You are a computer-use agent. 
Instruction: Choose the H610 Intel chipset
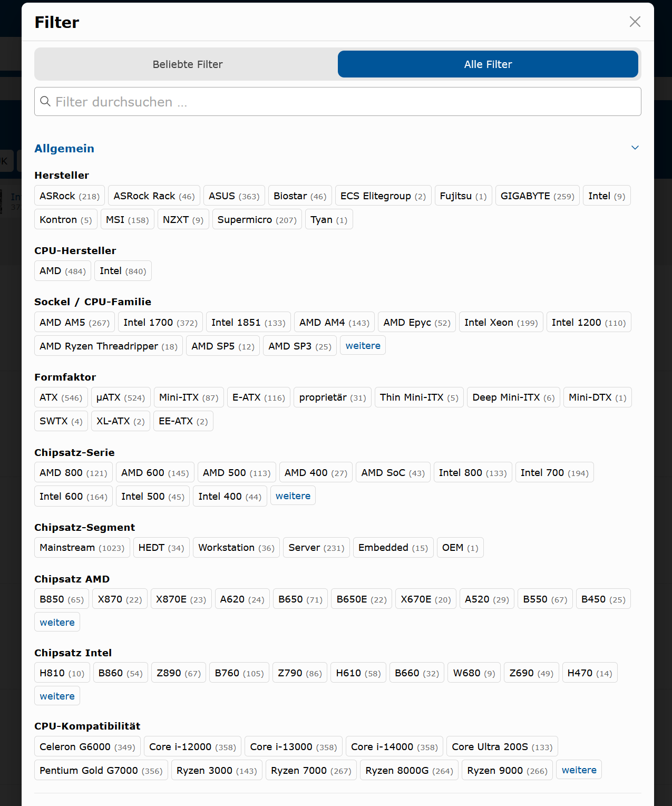(358, 673)
